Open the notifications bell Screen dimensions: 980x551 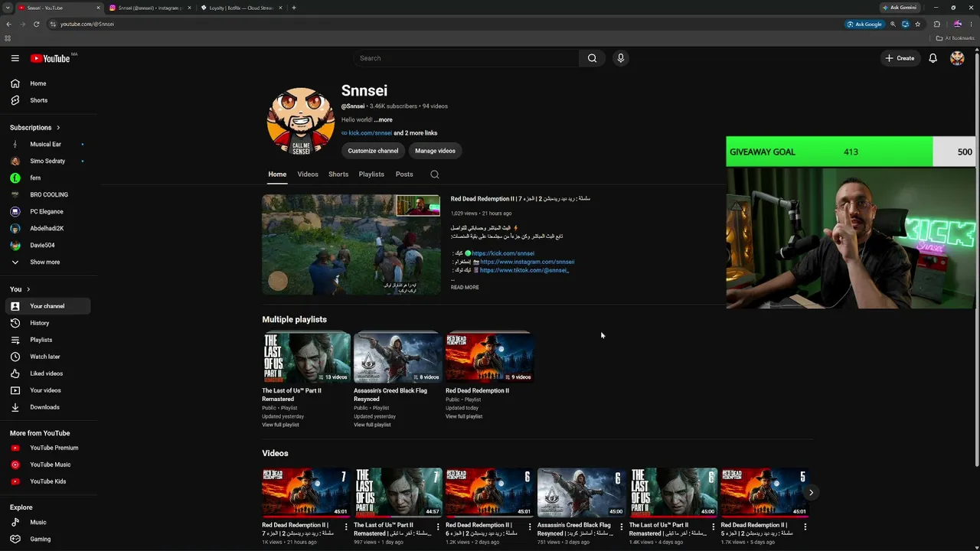tap(933, 58)
